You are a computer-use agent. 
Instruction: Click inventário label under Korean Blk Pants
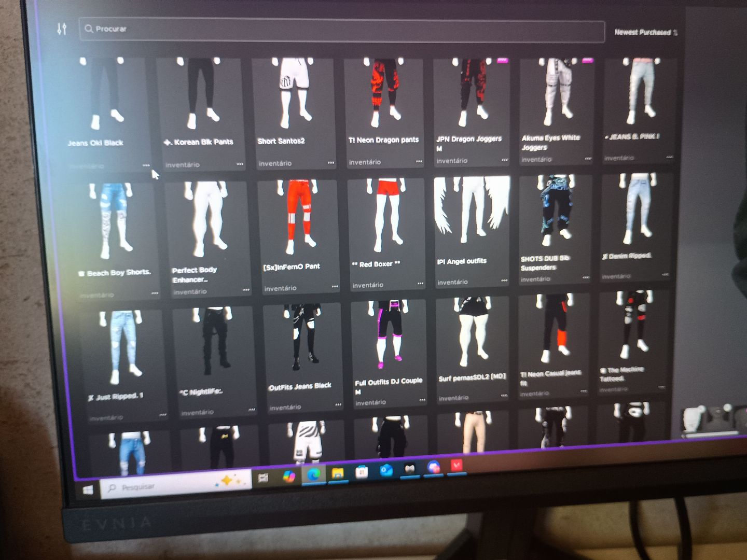coord(182,165)
